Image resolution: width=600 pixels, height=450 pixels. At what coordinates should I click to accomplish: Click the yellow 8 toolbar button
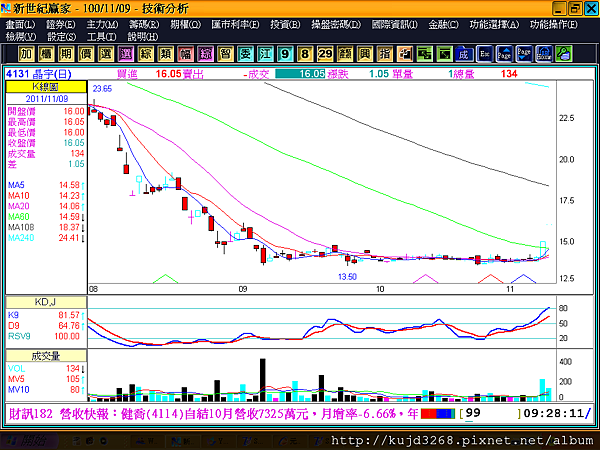pyautogui.click(x=305, y=54)
